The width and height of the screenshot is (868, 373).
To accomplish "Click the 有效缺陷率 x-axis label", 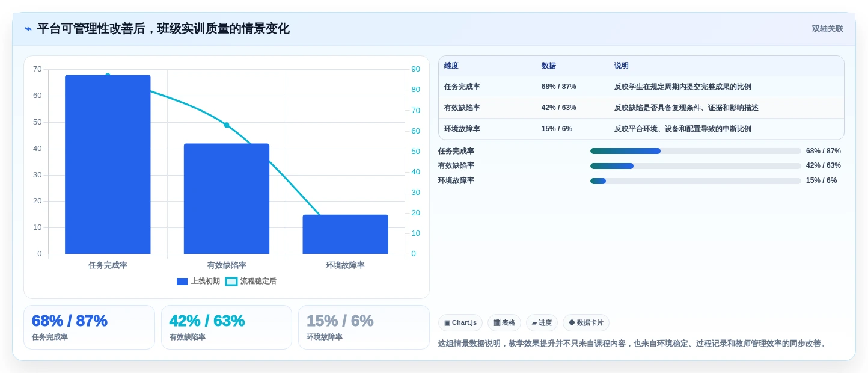I will tap(227, 265).
